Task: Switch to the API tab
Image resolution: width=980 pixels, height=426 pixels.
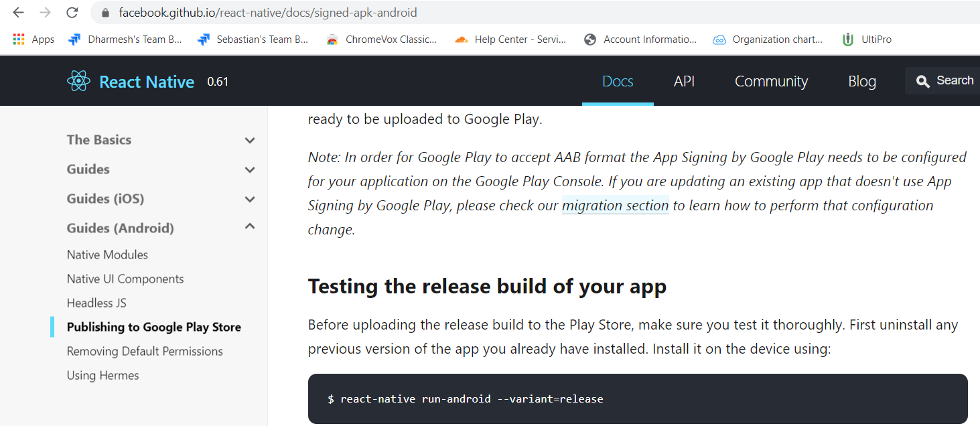Action: (684, 81)
